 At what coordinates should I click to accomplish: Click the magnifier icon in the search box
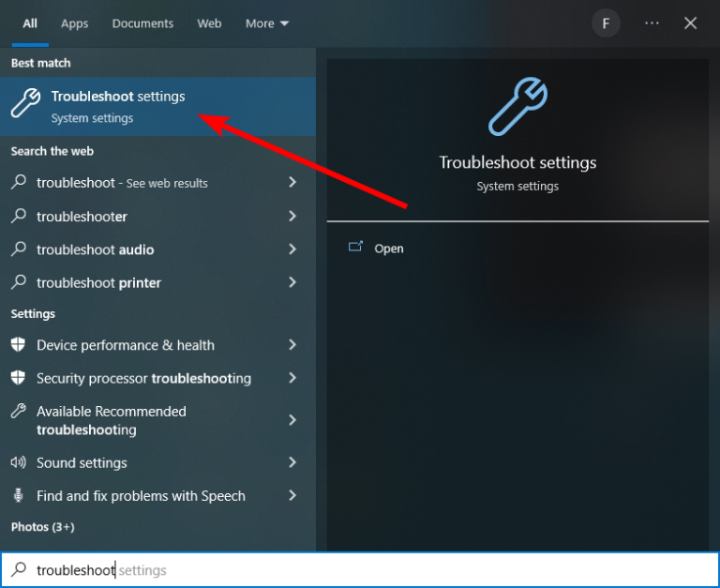19,569
